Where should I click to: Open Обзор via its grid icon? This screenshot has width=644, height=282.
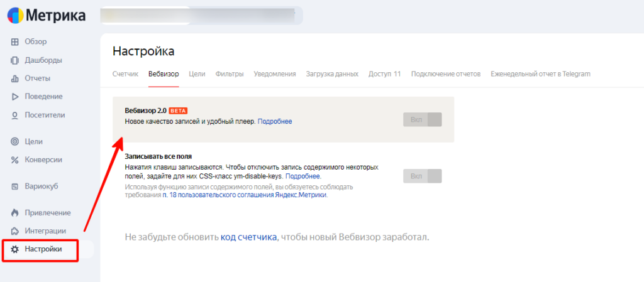tap(15, 41)
